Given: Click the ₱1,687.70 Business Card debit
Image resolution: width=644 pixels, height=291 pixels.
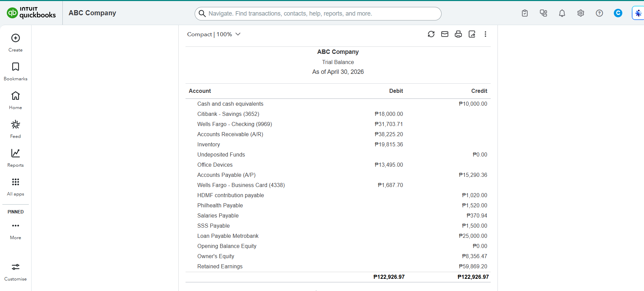Looking at the screenshot, I should click(x=390, y=185).
